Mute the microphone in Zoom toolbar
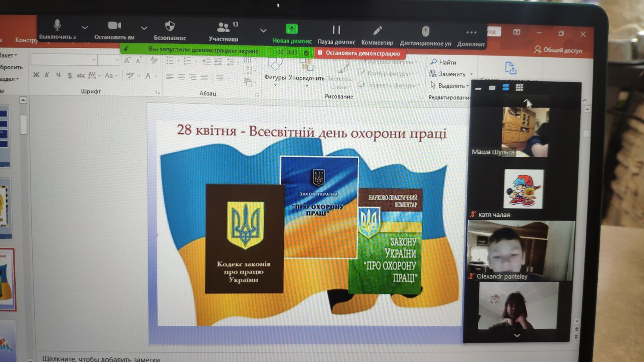 tap(57, 29)
